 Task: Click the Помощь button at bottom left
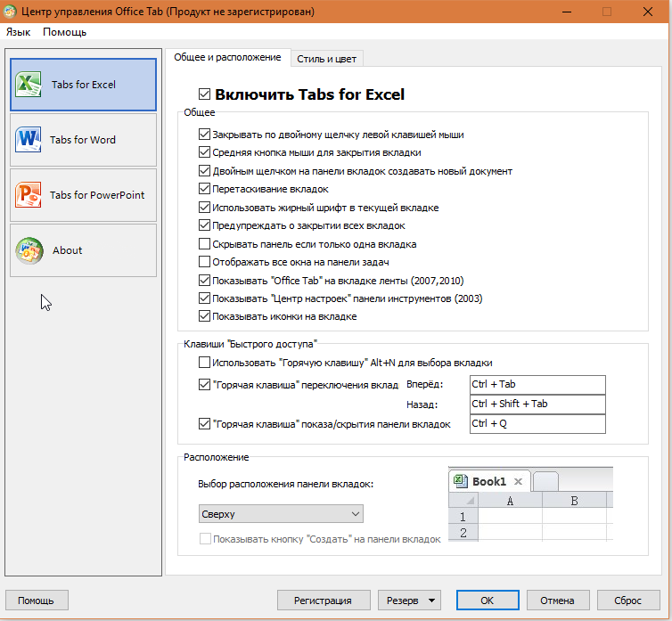click(36, 601)
